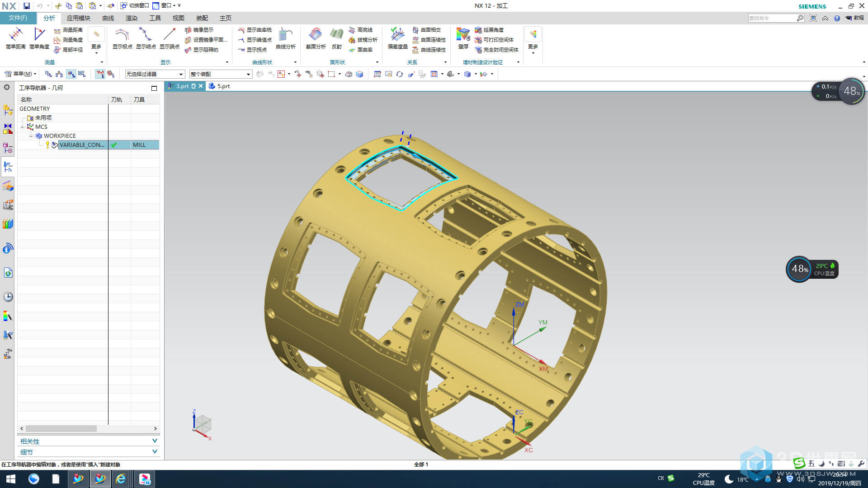Click the 刀轨 column header
This screenshot has width=868, height=488.
(x=119, y=99)
